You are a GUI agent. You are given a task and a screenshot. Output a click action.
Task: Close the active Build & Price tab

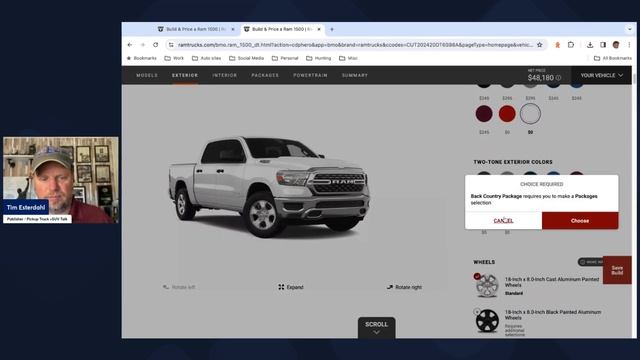[319, 29]
